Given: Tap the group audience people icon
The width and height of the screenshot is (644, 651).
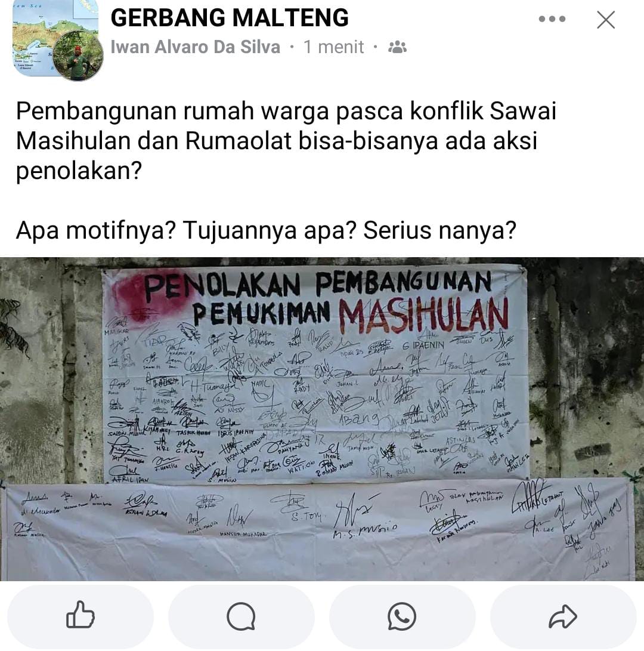Looking at the screenshot, I should [397, 47].
